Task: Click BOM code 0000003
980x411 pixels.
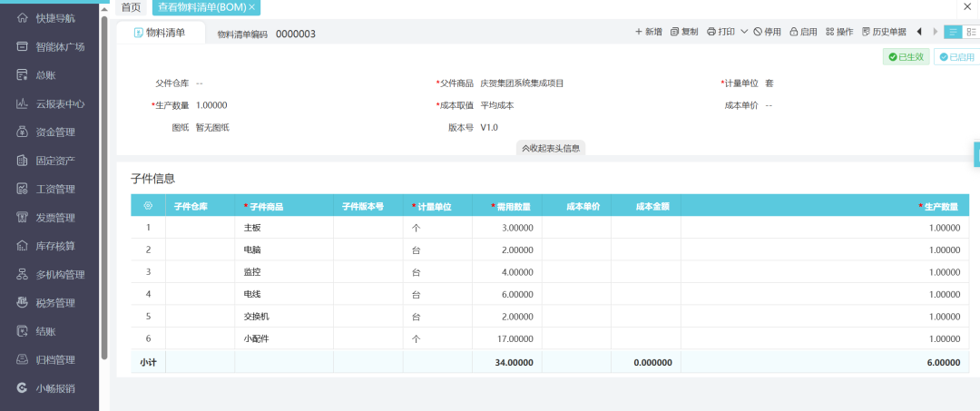Action: point(296,34)
